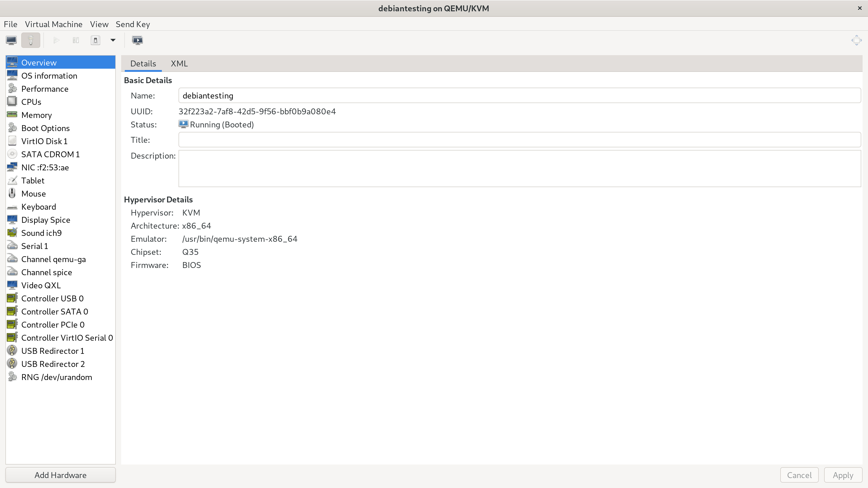Click the UUID value text
This screenshot has width=868, height=488.
coord(257,111)
